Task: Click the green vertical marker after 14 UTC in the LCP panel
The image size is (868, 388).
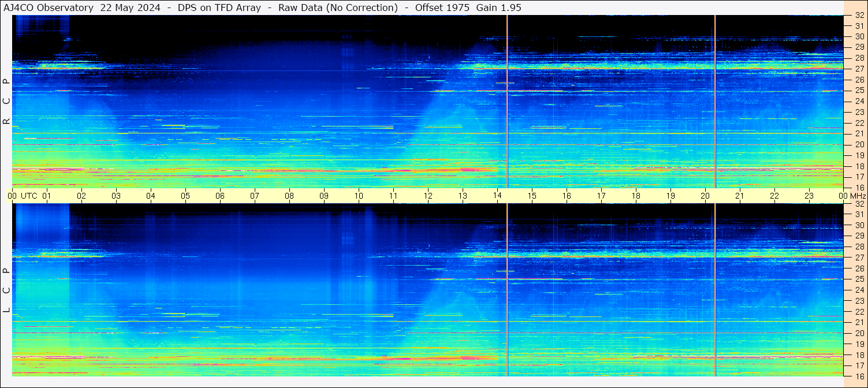Action: coord(507,290)
